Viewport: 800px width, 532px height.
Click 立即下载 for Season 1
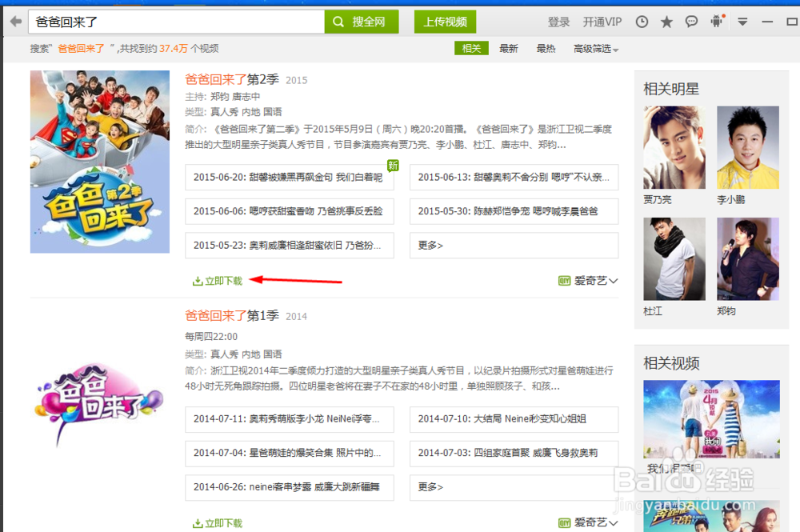click(x=223, y=523)
